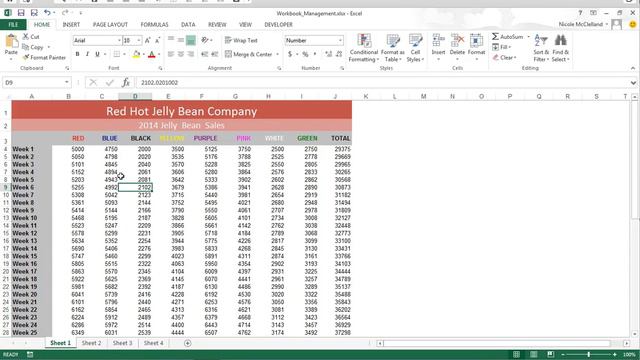640x360 pixels.
Task: Toggle Bottom Align highlighted button
Action: 191,40
